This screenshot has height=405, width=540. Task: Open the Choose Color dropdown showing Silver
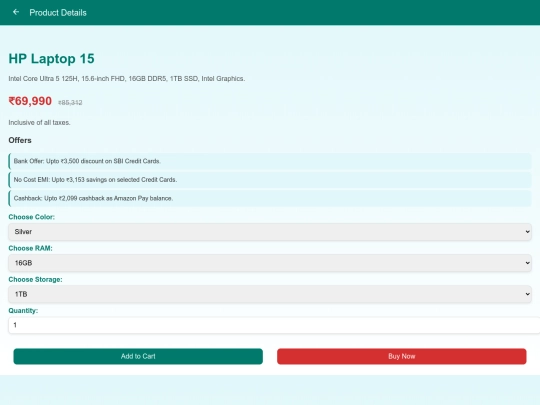pos(270,232)
